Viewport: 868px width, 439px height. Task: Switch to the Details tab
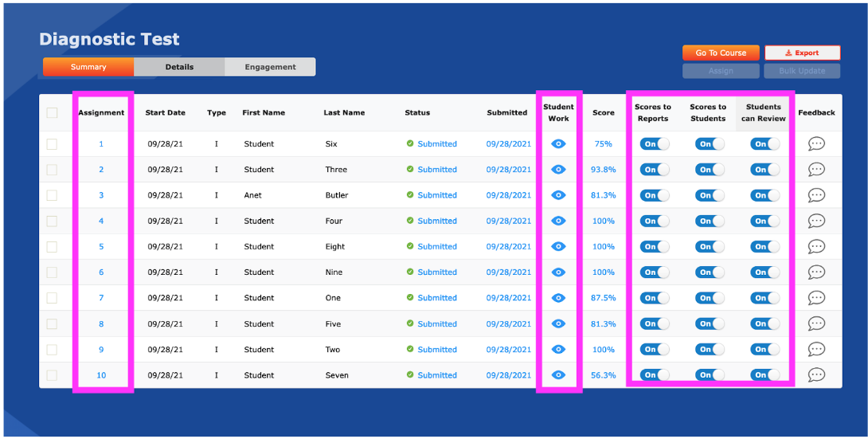[179, 67]
